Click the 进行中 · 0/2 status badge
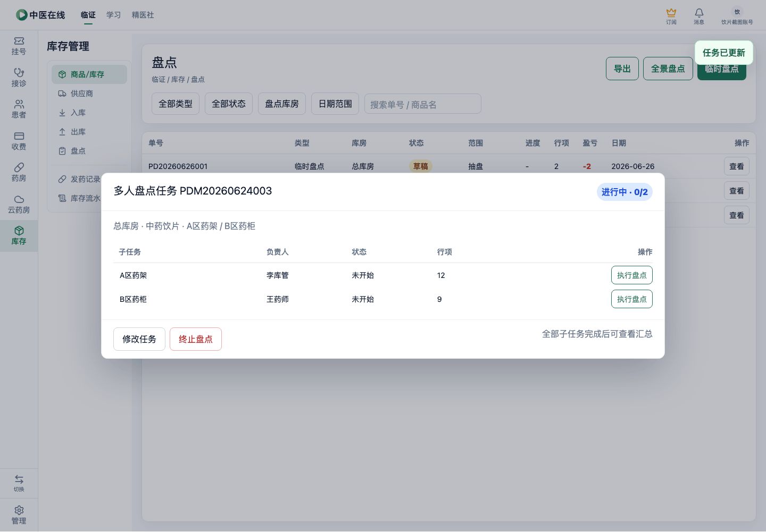Image resolution: width=766 pixels, height=532 pixels. (625, 192)
